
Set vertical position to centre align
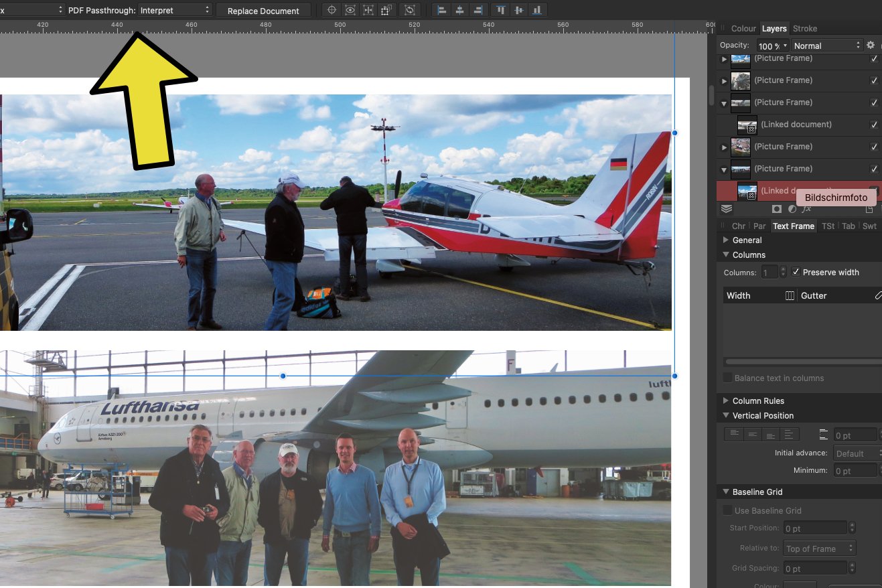point(753,434)
